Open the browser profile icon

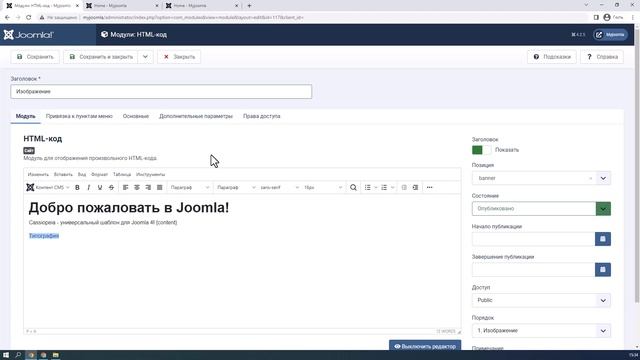607,17
